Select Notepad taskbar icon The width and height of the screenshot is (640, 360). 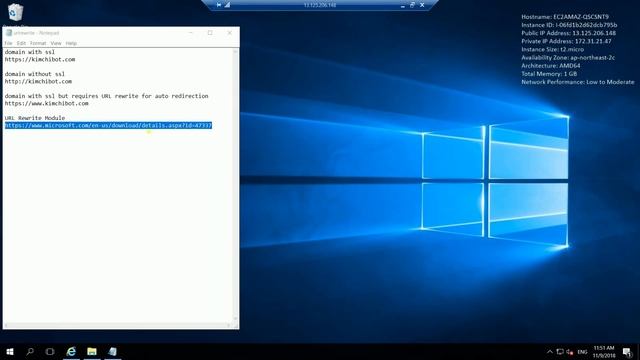112,351
